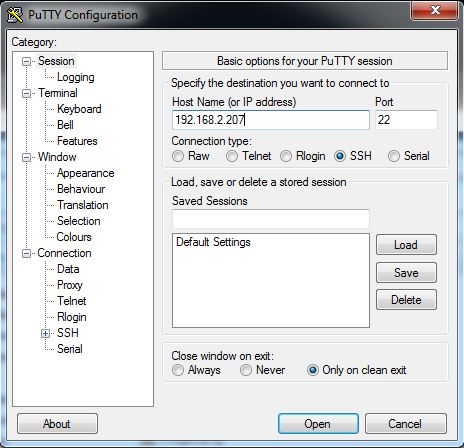
Task: Open Data settings under Connection
Action: click(x=68, y=269)
